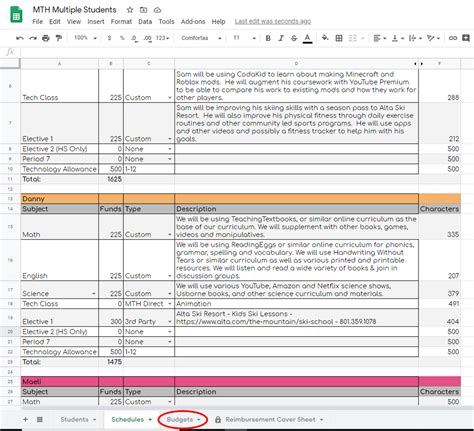Click the merge cells icon
The height and width of the screenshot is (431, 474).
click(352, 38)
